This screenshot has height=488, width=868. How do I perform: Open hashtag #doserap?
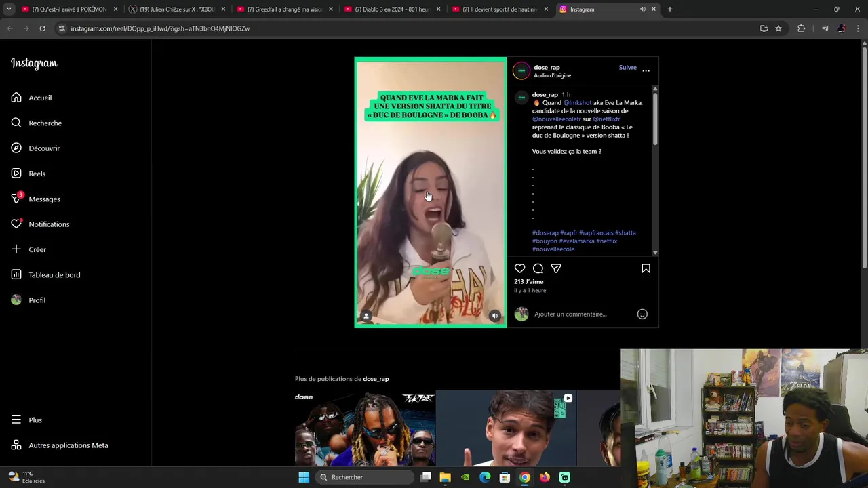(x=545, y=233)
